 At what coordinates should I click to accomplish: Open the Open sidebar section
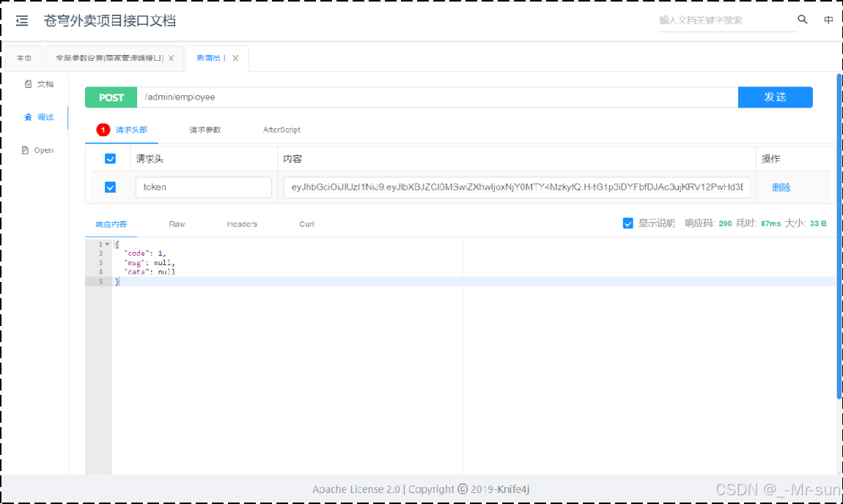click(37, 150)
